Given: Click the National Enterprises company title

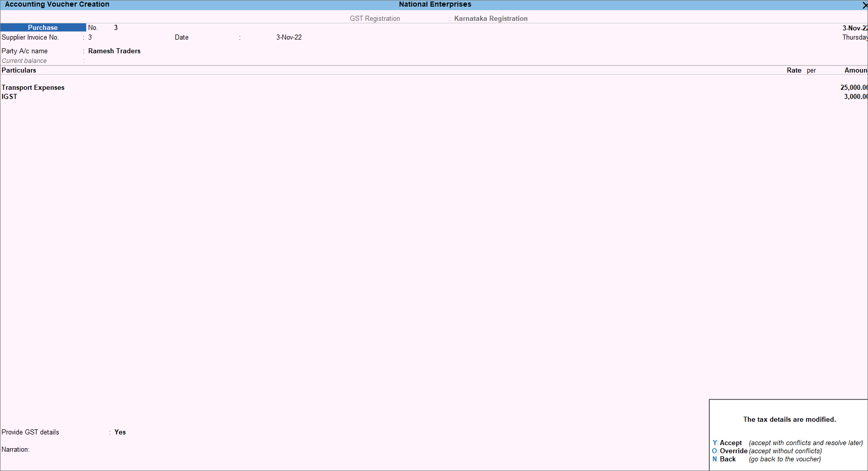Looking at the screenshot, I should click(x=435, y=4).
